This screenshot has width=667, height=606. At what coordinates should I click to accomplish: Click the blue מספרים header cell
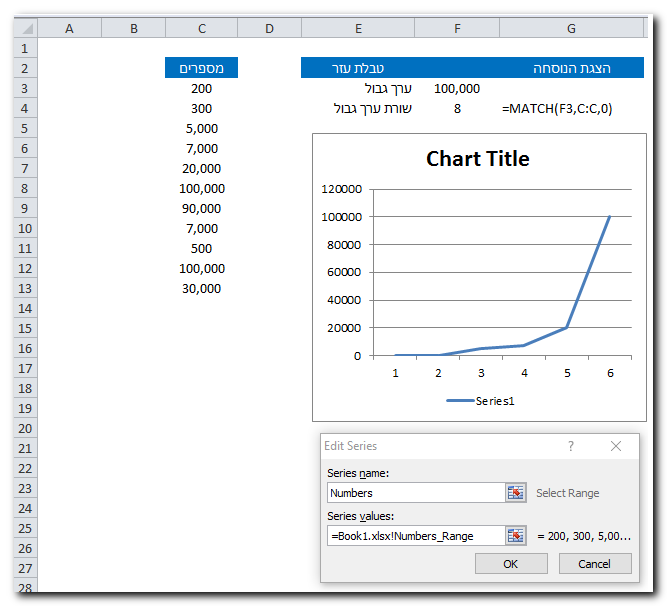click(202, 68)
